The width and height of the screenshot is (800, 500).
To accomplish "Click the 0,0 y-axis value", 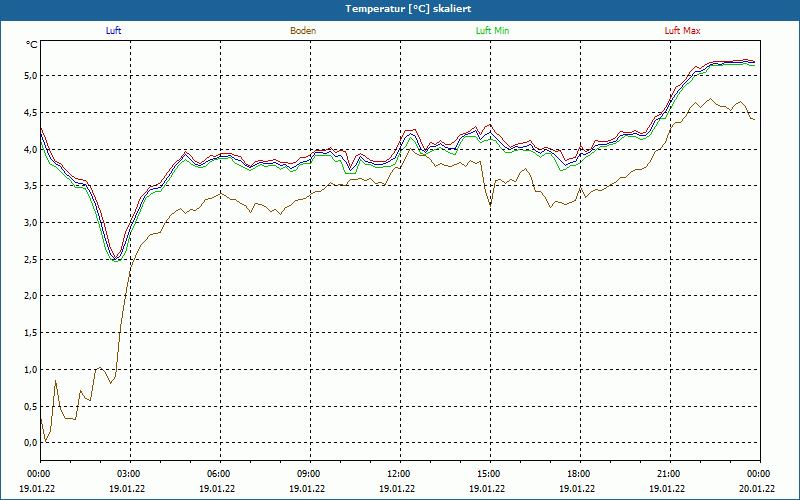I will [31, 443].
